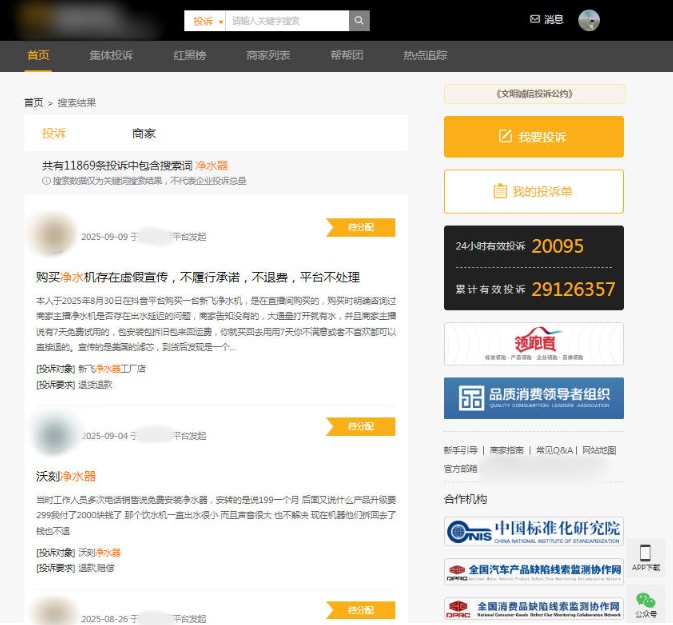Click the 退款,赔偿 complaint request text
This screenshot has width=673, height=625.
(x=96, y=568)
